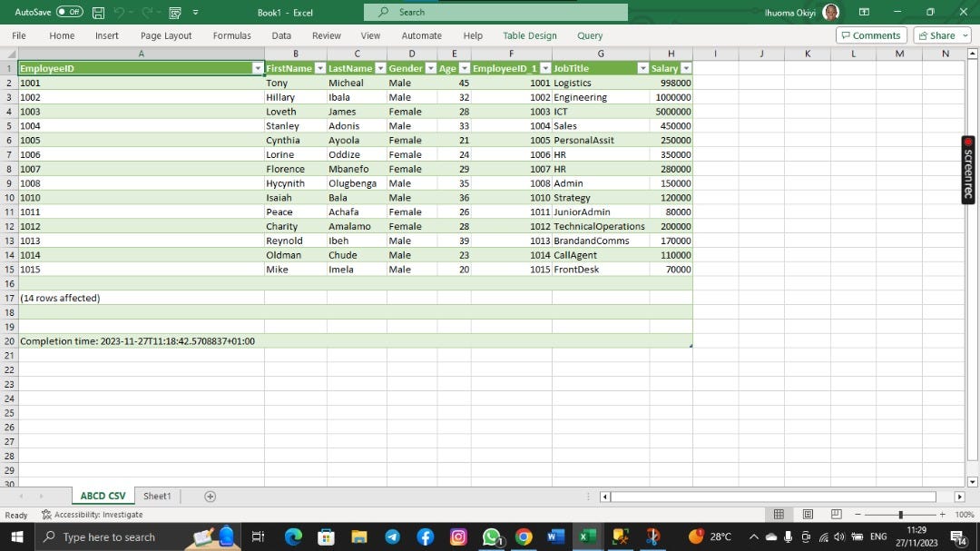Click the Sheet1 tab
The height and width of the screenshot is (551, 980).
[x=156, y=496]
